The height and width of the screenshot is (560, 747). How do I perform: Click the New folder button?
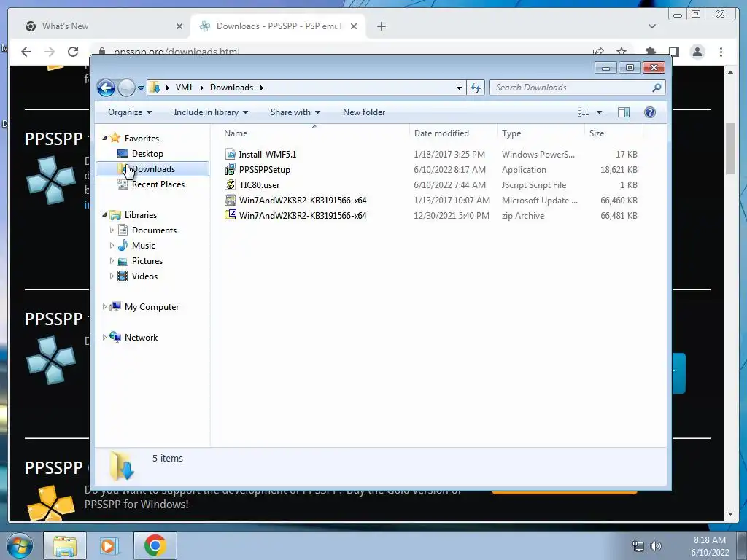pos(364,112)
